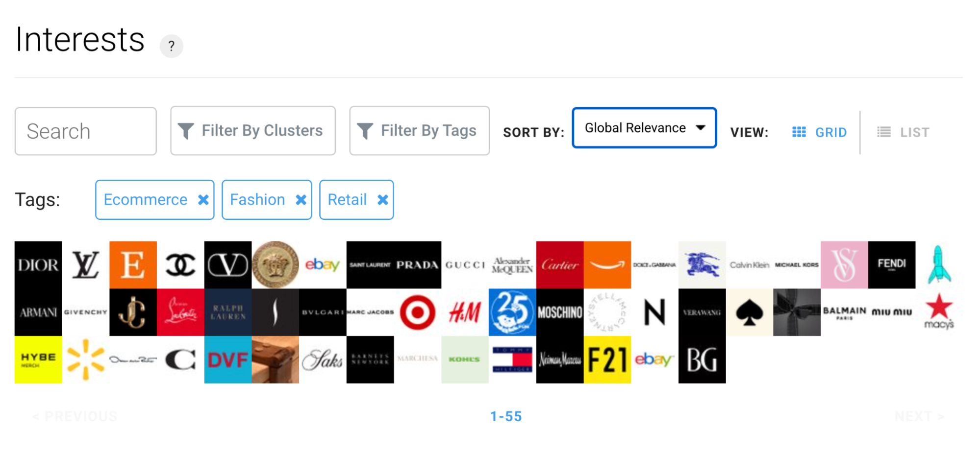Select the Target bullseye logo

417,312
